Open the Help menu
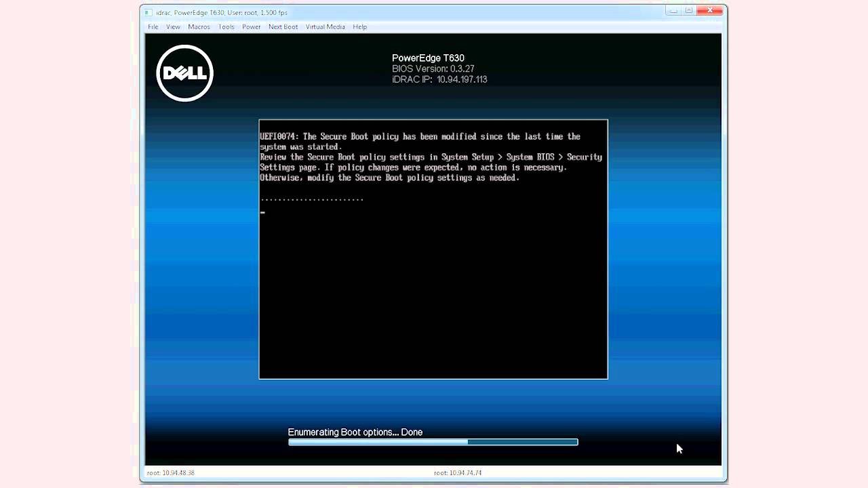 coord(359,27)
